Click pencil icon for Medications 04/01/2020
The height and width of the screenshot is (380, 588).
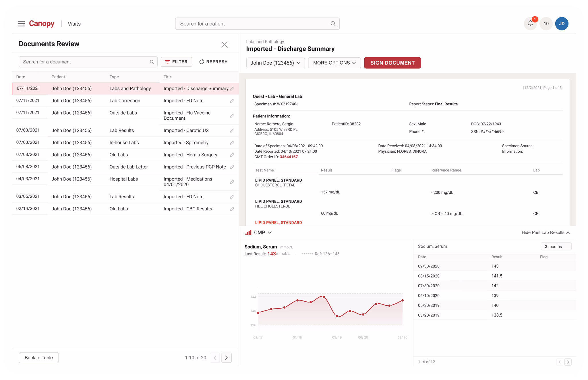point(232,182)
